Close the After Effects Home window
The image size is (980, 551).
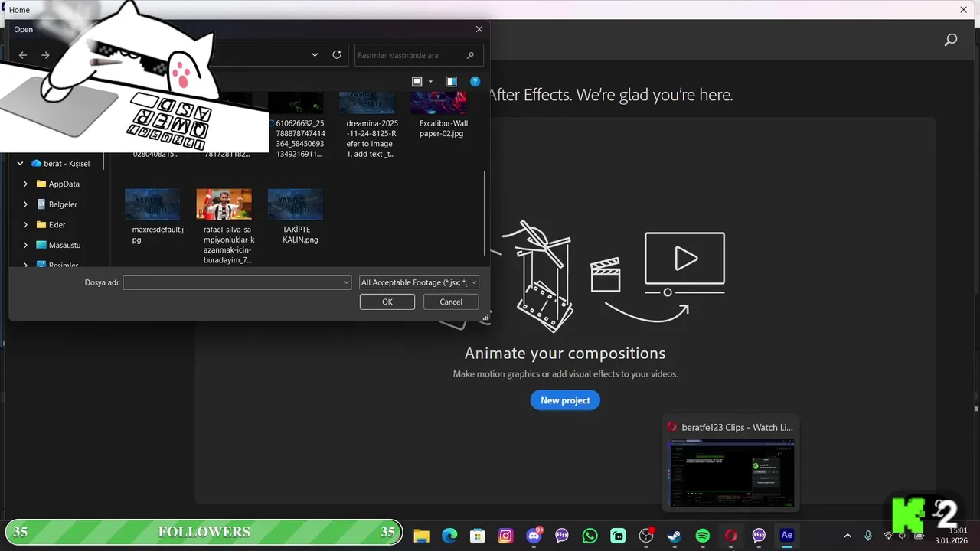pyautogui.click(x=963, y=10)
